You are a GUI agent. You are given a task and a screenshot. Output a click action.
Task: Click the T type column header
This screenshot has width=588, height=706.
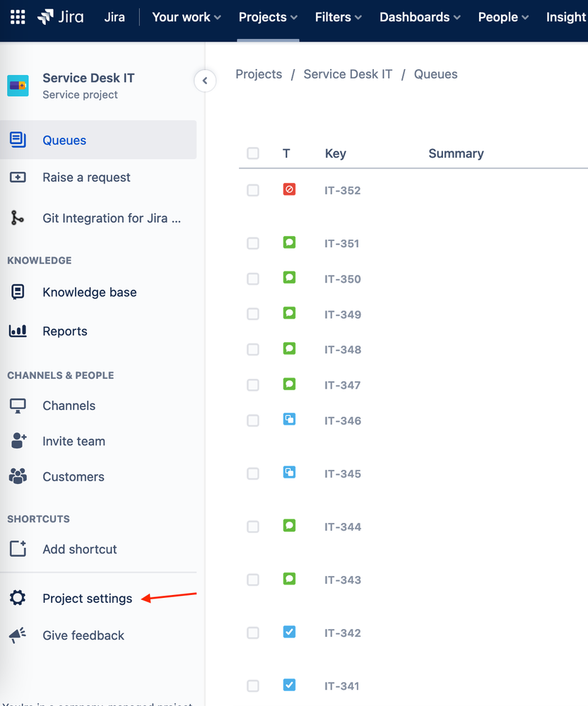coord(286,153)
